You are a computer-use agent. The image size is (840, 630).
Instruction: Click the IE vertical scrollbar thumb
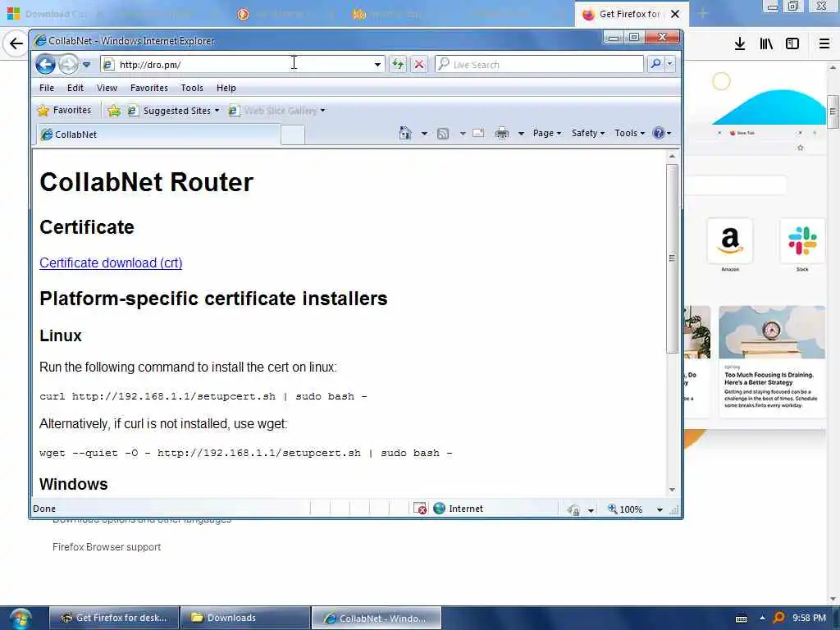(x=672, y=258)
